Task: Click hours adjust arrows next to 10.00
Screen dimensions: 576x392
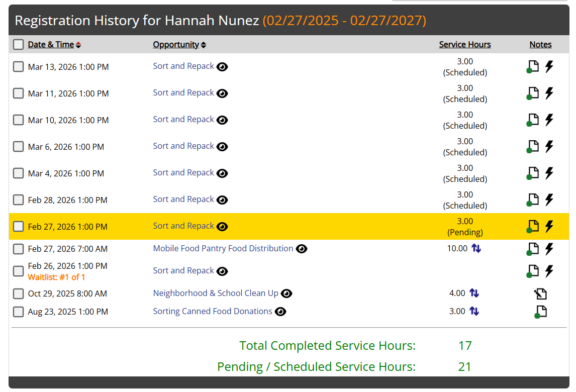Action: click(476, 249)
